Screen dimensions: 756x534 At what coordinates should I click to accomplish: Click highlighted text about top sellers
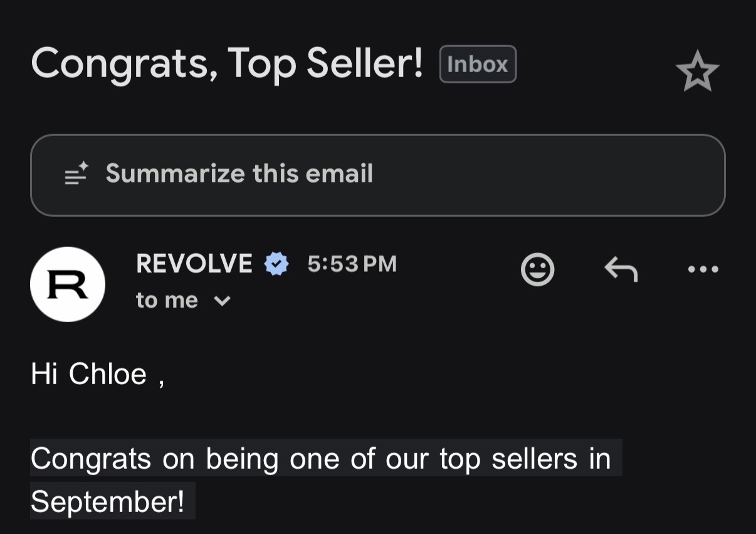click(320, 458)
